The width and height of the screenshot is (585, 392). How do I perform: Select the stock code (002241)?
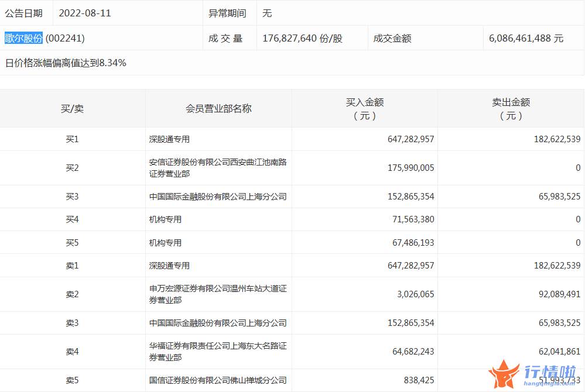pos(65,38)
